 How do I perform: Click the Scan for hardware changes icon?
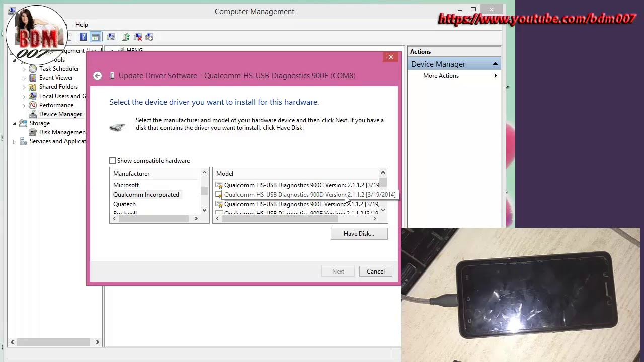click(111, 37)
